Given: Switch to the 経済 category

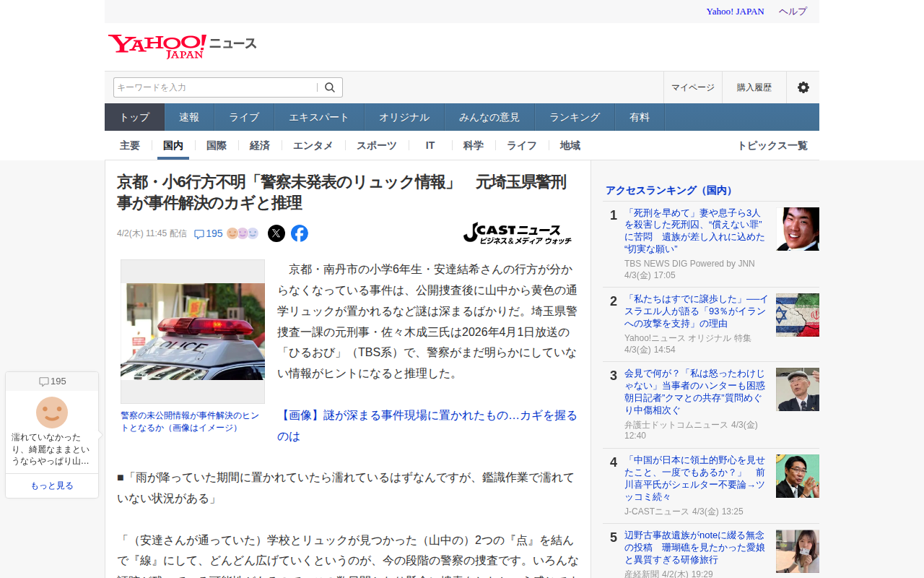Looking at the screenshot, I should tap(260, 145).
